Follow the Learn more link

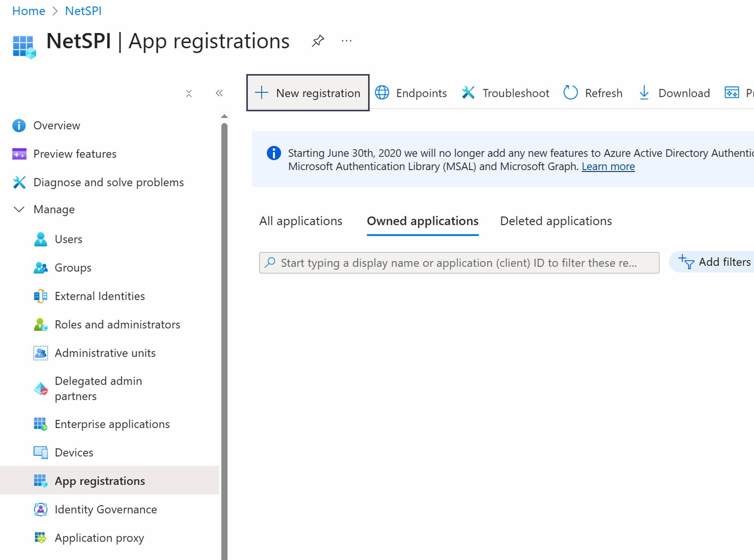608,166
